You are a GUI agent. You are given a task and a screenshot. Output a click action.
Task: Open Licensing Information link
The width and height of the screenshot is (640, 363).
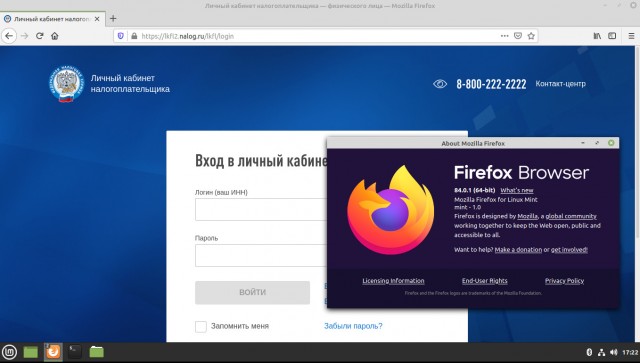click(x=393, y=281)
